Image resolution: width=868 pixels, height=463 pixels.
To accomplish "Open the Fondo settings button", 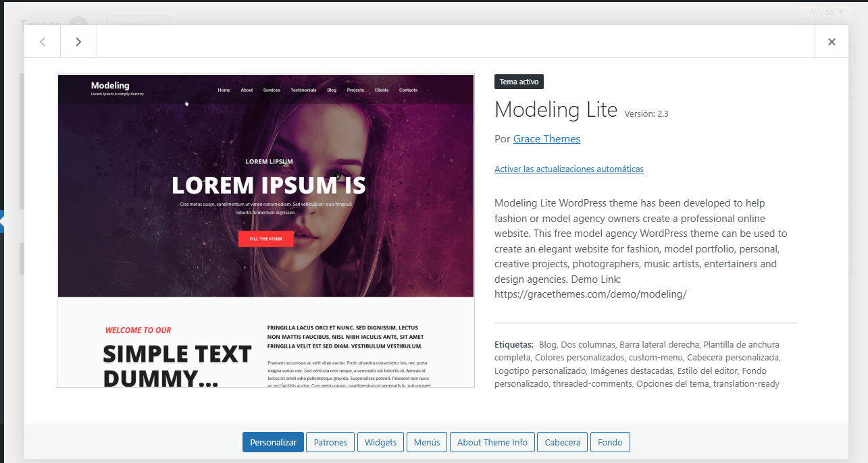I will [x=610, y=443].
